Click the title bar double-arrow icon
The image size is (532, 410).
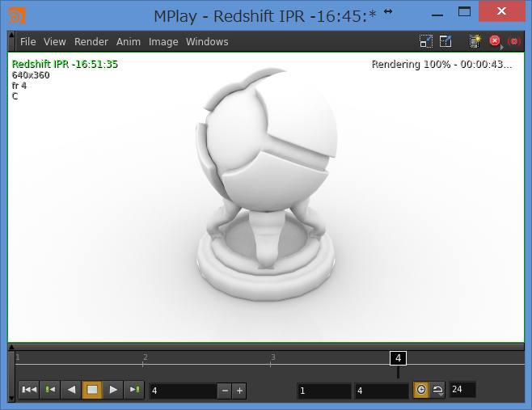pos(388,11)
